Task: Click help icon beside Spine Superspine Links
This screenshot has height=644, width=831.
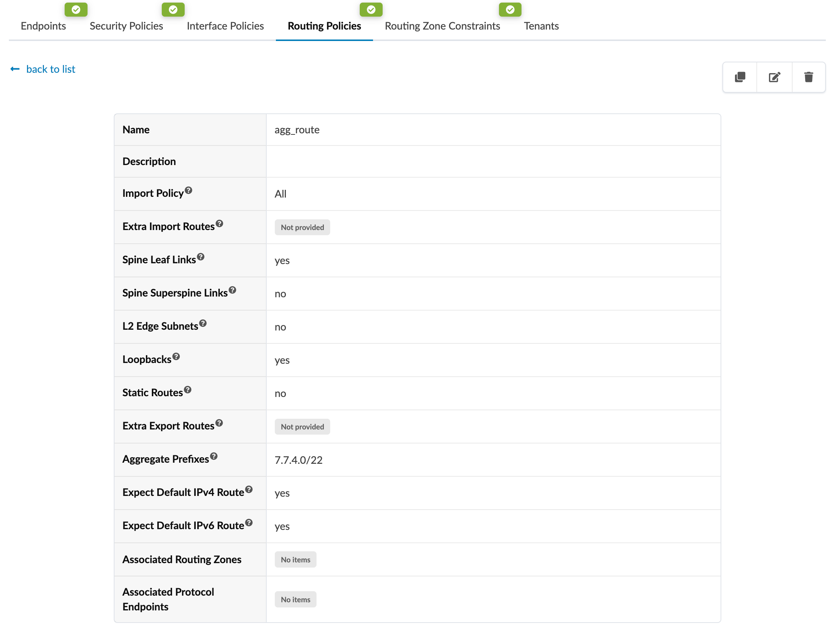Action: 232,290
